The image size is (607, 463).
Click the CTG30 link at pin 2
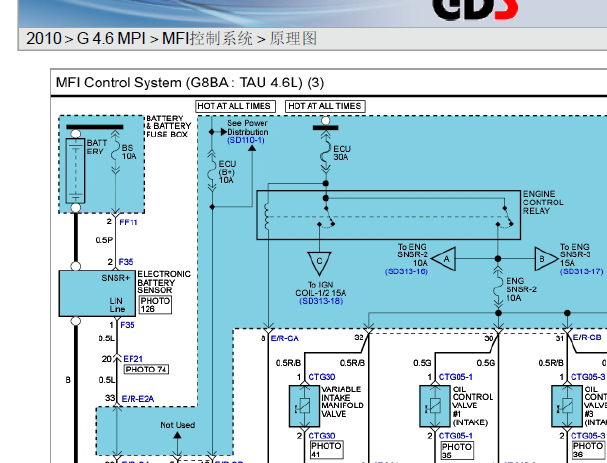point(322,436)
